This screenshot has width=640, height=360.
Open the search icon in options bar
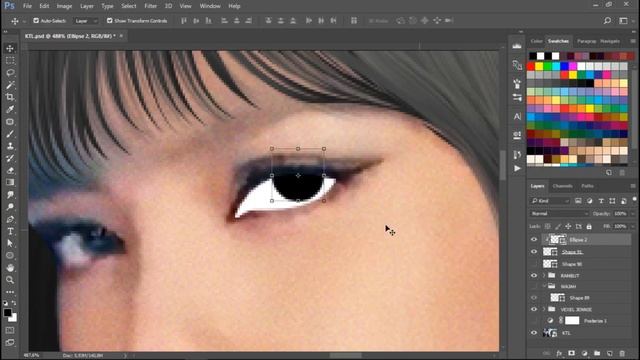[x=607, y=20]
